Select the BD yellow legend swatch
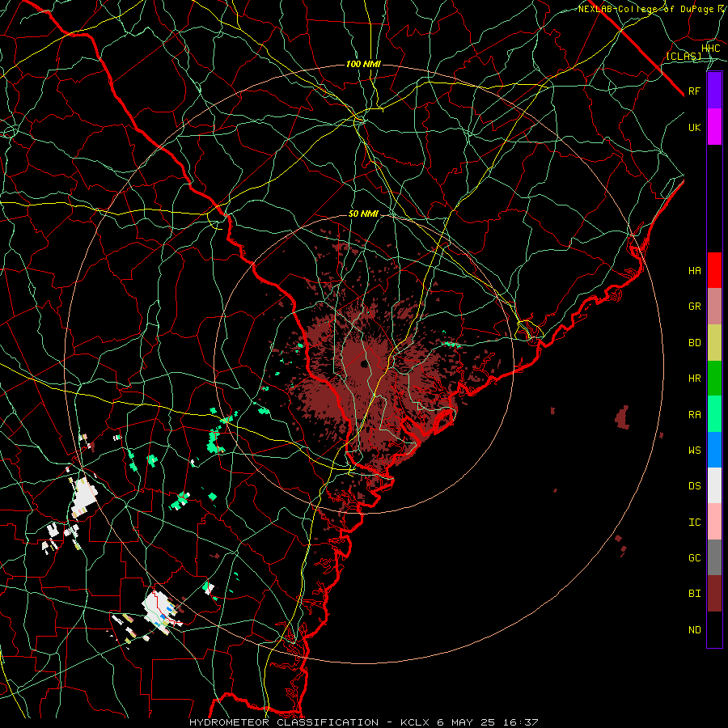The height and width of the screenshot is (728, 728). (714, 342)
